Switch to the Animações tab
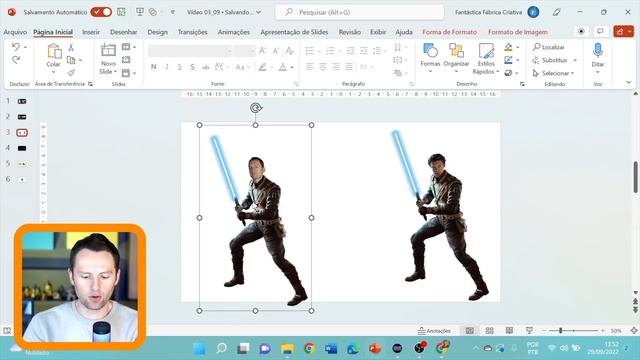Image resolution: width=640 pixels, height=360 pixels. pos(233,32)
